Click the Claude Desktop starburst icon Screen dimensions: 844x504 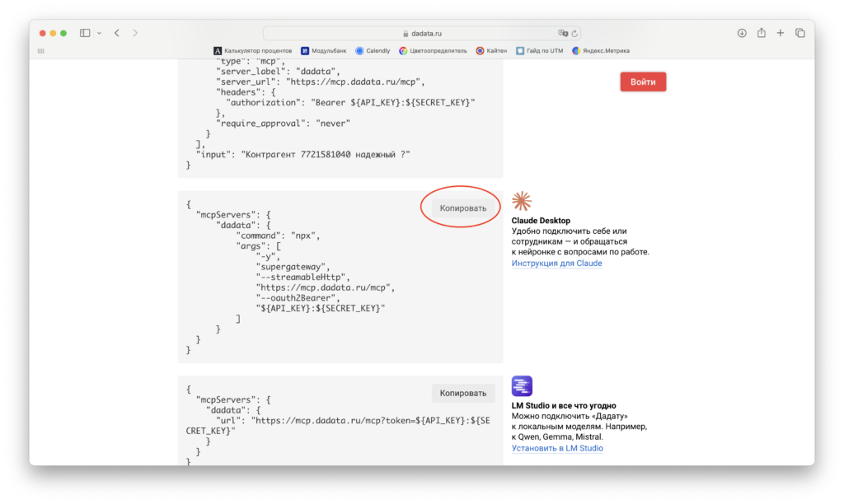coord(522,201)
